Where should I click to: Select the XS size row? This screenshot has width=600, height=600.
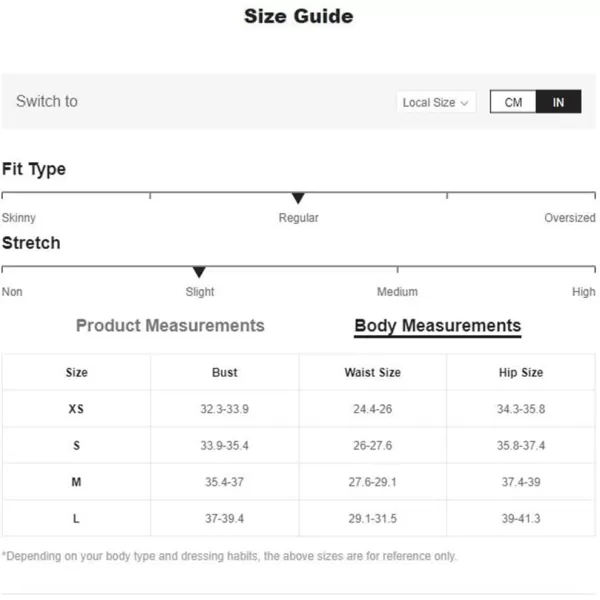(x=299, y=409)
